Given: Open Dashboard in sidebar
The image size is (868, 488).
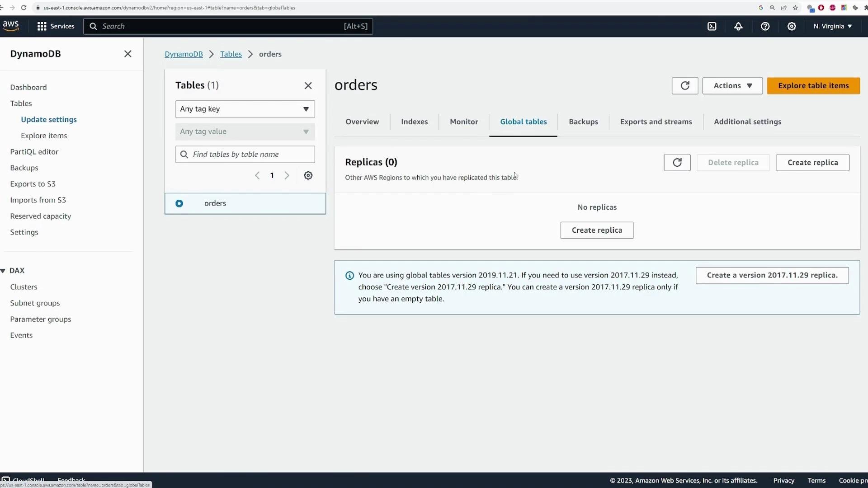Looking at the screenshot, I should 28,87.
